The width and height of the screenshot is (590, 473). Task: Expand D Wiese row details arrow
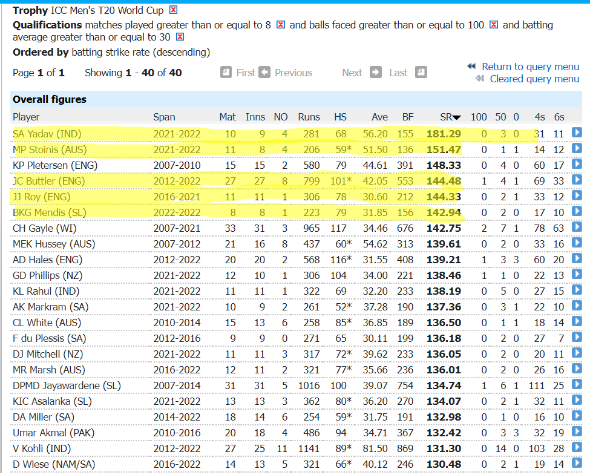coord(577,463)
